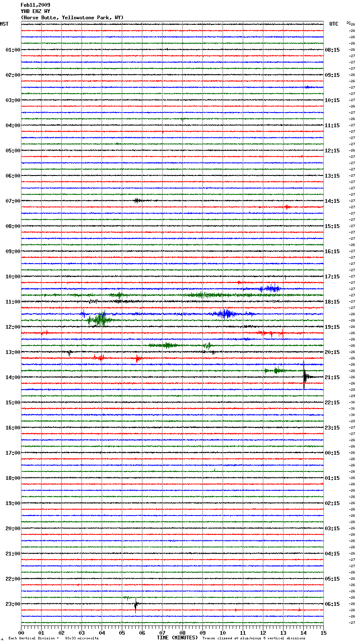357x644 pixels.
Task: Select the 12:00 MST time label
Action: point(13,327)
